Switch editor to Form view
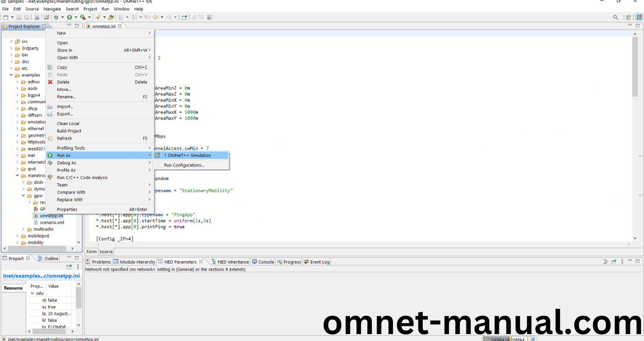The height and width of the screenshot is (341, 644). point(91,251)
